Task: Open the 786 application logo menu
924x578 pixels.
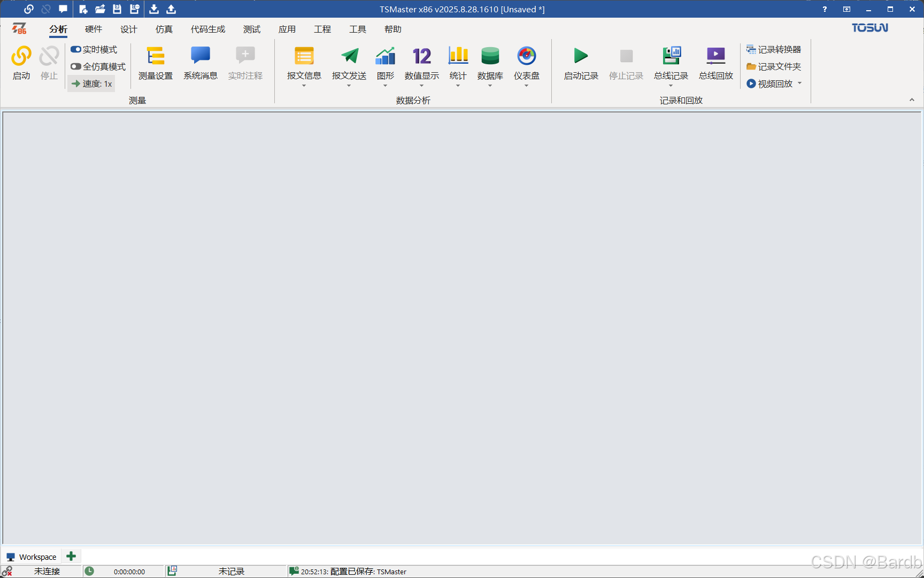Action: pyautogui.click(x=19, y=28)
